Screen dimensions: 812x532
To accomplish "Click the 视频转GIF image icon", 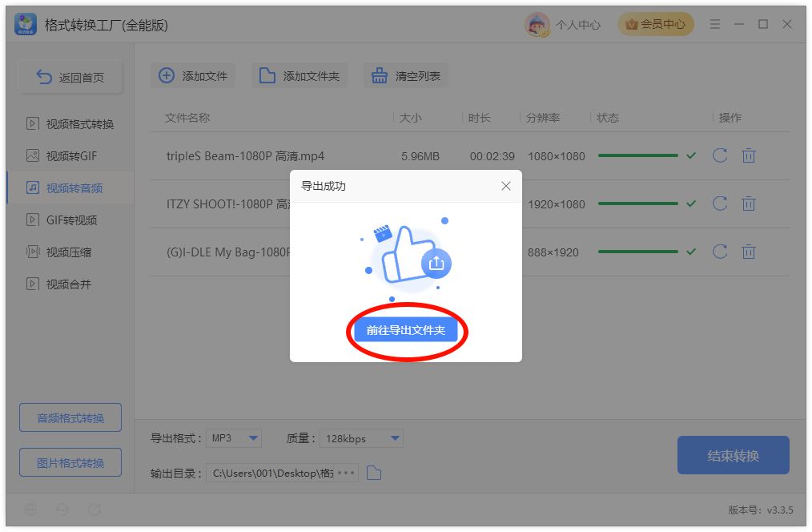I will click(33, 155).
